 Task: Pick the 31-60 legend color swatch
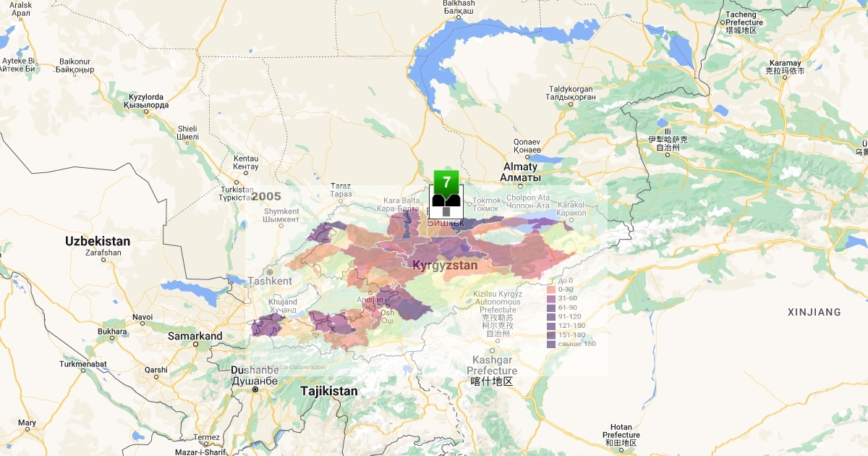[x=551, y=298]
